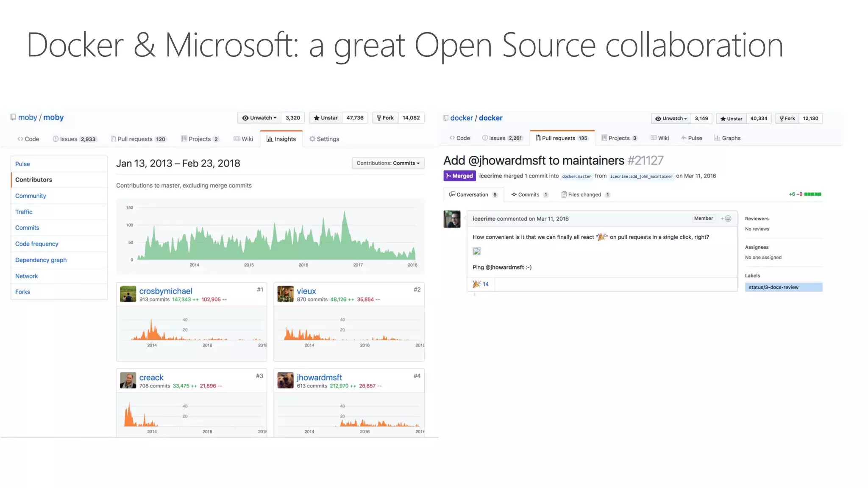Image resolution: width=868 pixels, height=488 pixels.
Task: Toggle Unstar on the moby repository
Action: tap(325, 118)
